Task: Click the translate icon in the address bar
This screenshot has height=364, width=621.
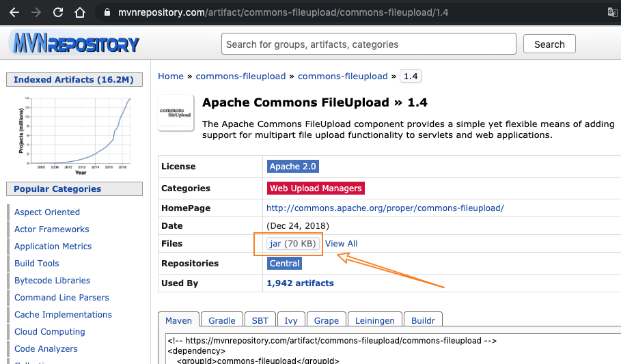Action: [613, 12]
